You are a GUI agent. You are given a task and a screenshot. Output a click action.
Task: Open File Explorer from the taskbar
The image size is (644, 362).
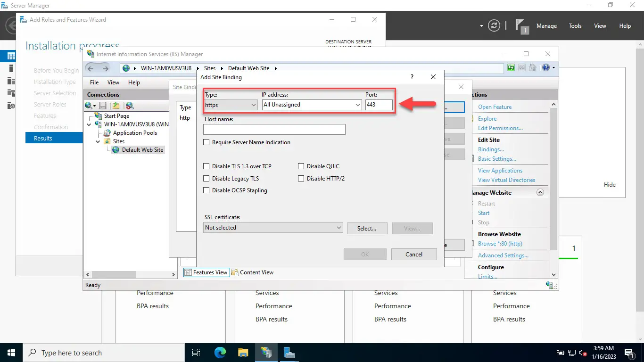point(243,353)
